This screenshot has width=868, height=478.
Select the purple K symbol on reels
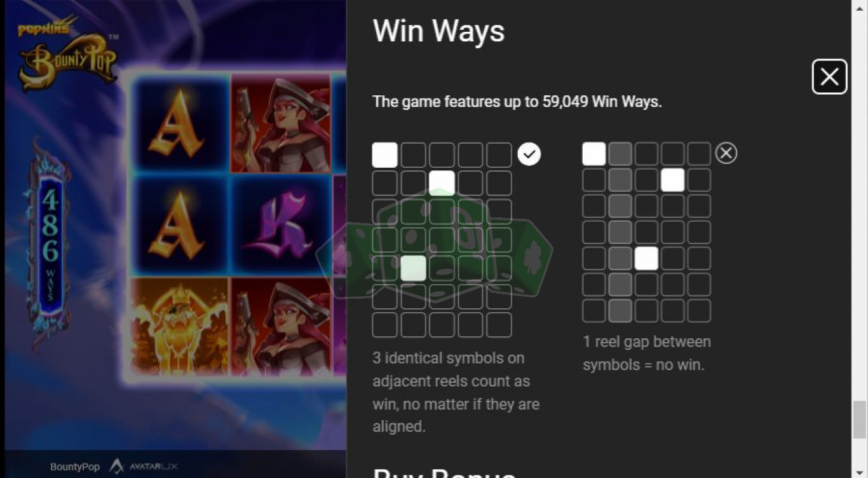click(x=280, y=225)
